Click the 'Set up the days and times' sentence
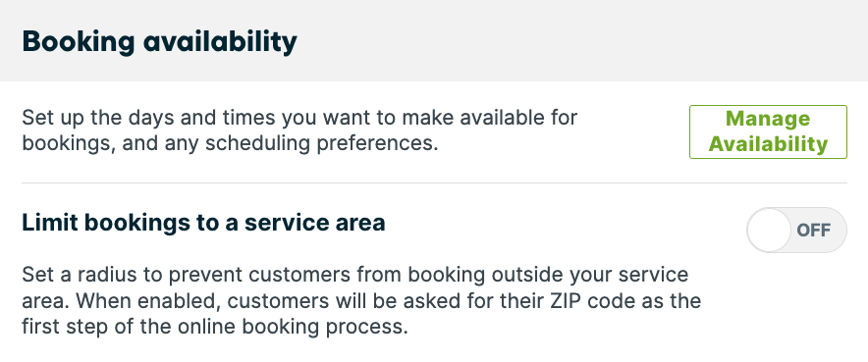The height and width of the screenshot is (362, 868). 144,118
